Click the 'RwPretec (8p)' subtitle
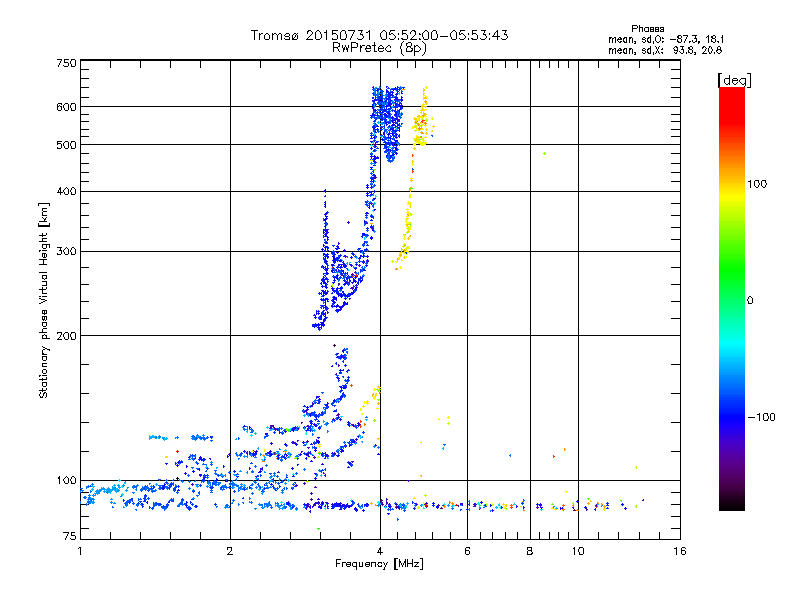Viewport: 800px width, 600px height. point(379,48)
